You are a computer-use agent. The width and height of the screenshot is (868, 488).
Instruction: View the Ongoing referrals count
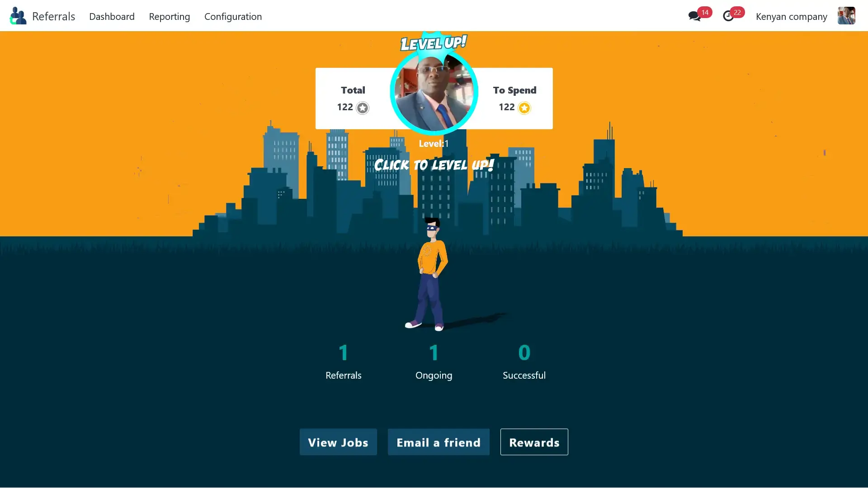point(434,352)
